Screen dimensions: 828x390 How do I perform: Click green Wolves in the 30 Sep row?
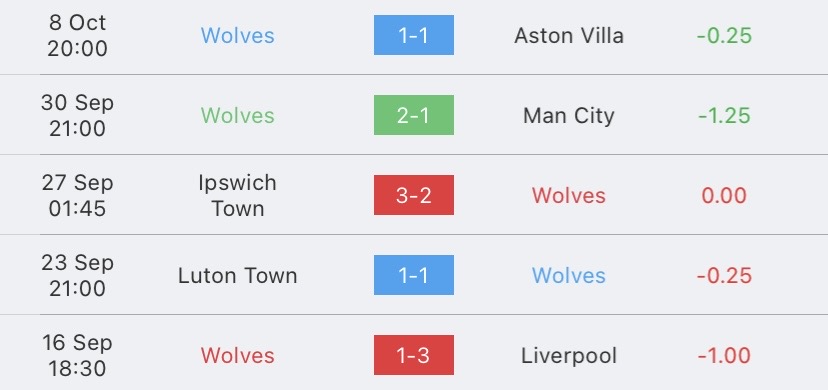coord(237,116)
